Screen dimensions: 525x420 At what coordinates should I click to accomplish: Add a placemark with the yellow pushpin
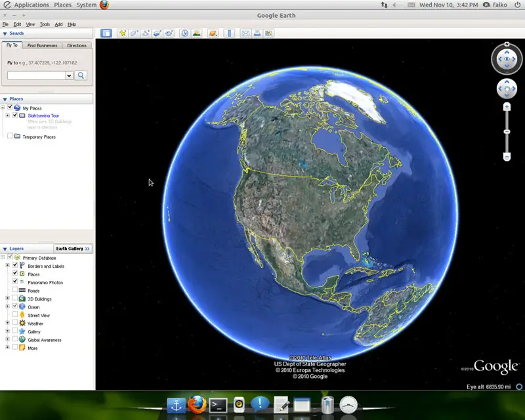(x=123, y=33)
